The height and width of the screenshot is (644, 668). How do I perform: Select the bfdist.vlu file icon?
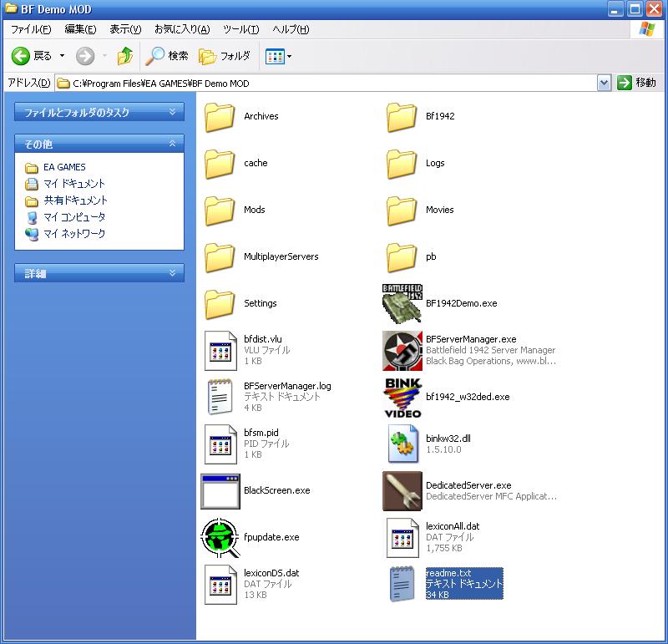pyautogui.click(x=220, y=350)
